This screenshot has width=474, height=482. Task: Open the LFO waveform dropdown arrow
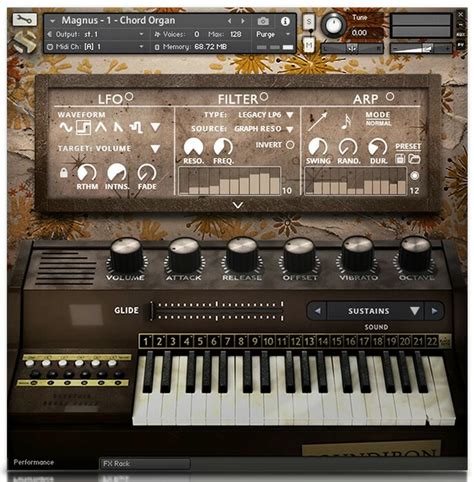click(155, 127)
